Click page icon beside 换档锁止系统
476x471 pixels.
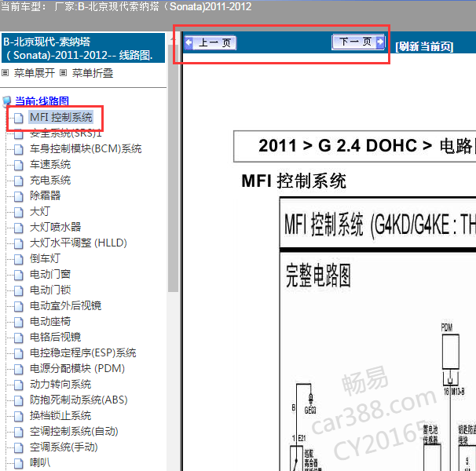(x=19, y=416)
